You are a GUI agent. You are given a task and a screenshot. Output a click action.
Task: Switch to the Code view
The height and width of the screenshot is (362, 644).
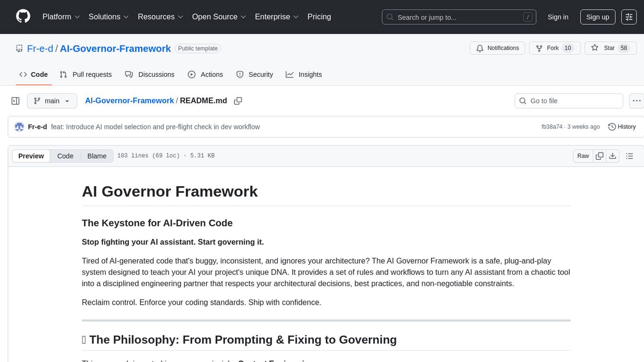click(x=65, y=156)
